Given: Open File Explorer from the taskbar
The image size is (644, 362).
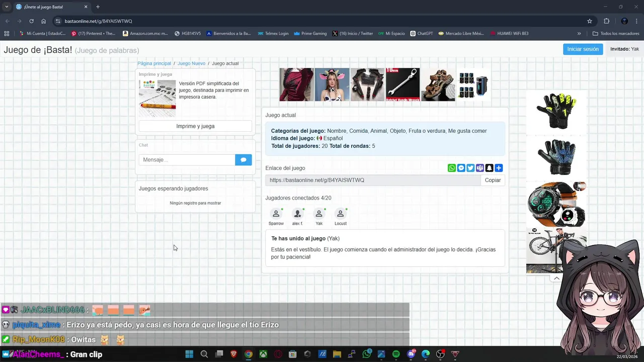Looking at the screenshot, I should (337, 354).
